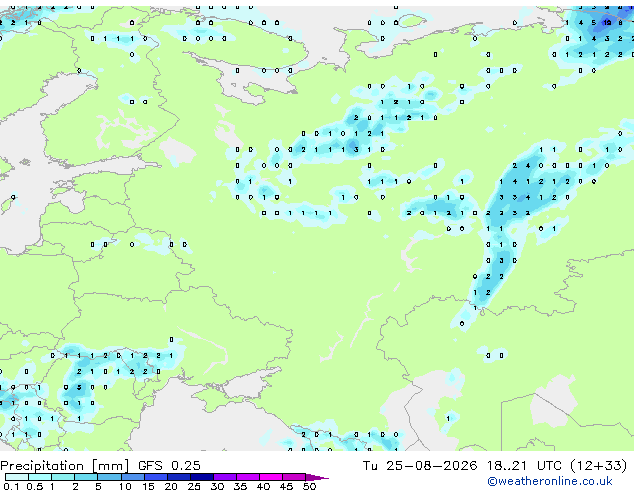Click the '45' legend scale label

click(x=286, y=486)
